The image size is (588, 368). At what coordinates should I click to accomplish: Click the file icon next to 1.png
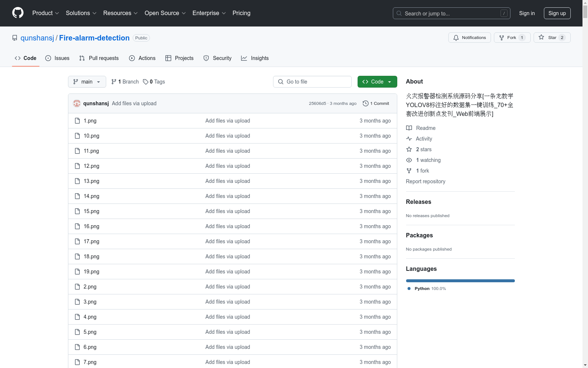pyautogui.click(x=77, y=121)
